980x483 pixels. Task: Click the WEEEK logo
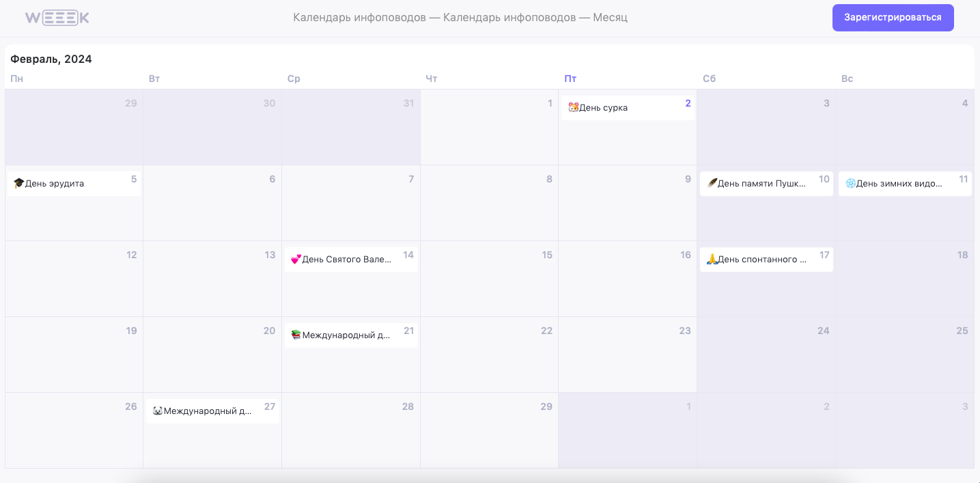point(57,18)
